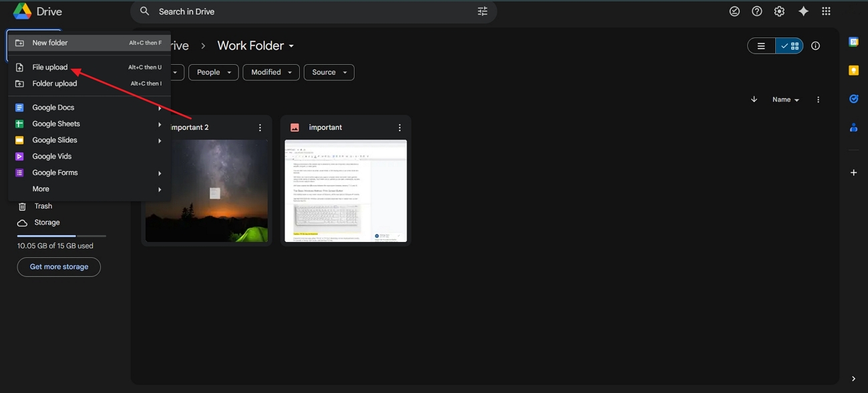Ask Gemini in Drive
868x393 pixels.
tap(803, 11)
